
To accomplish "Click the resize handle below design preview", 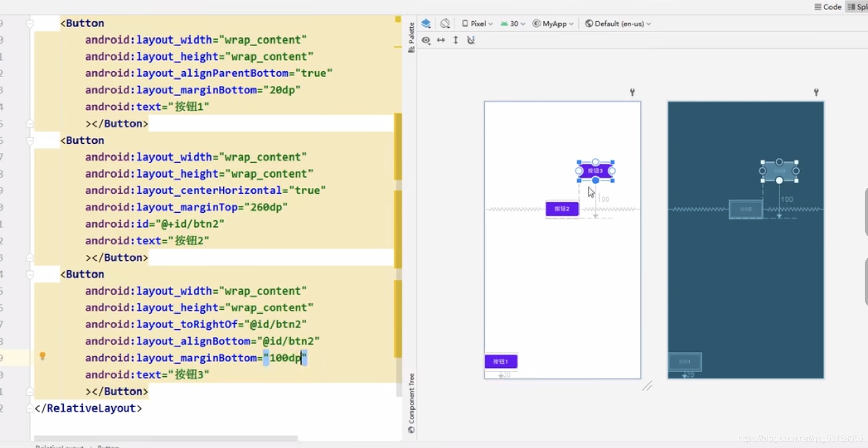I will click(647, 386).
